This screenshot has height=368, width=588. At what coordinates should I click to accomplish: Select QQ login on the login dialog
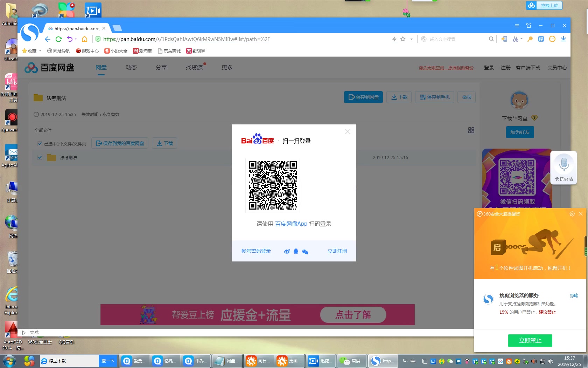click(296, 251)
